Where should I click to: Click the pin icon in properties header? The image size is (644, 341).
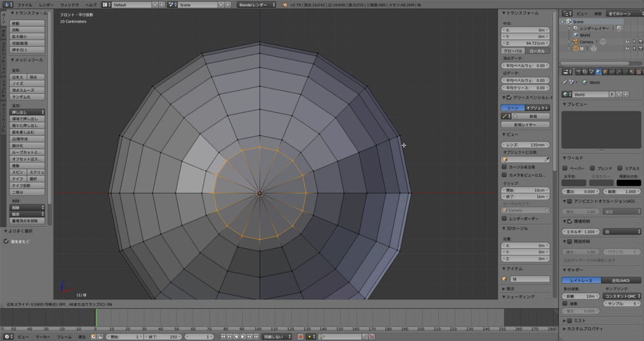[564, 82]
